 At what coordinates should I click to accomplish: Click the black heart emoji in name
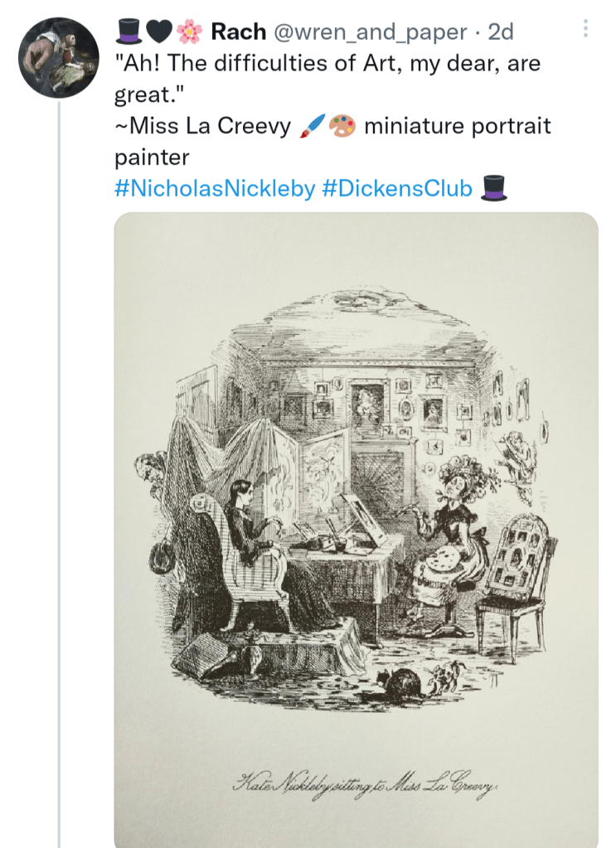click(160, 31)
